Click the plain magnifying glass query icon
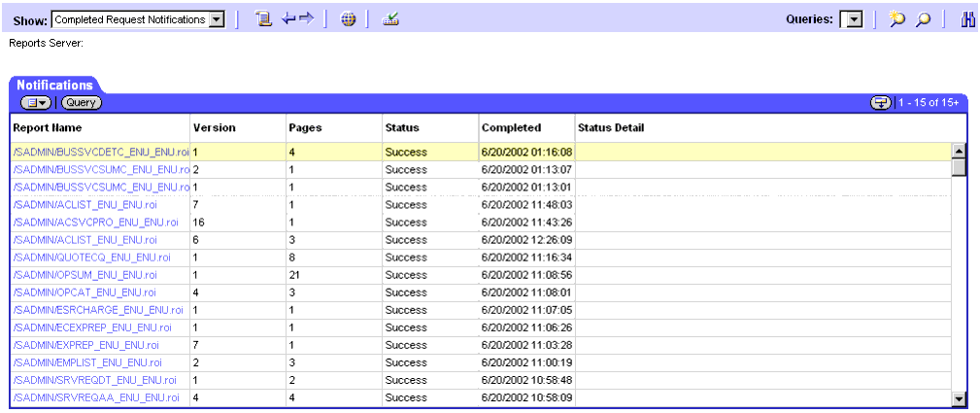 (923, 19)
